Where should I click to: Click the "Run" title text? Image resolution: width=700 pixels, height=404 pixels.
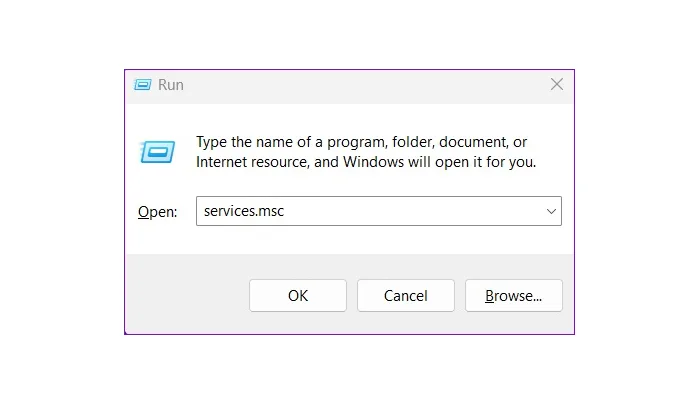(x=171, y=85)
